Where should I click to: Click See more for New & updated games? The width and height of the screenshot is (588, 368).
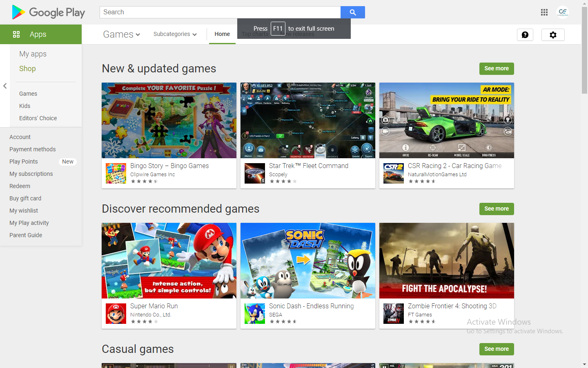click(x=496, y=69)
